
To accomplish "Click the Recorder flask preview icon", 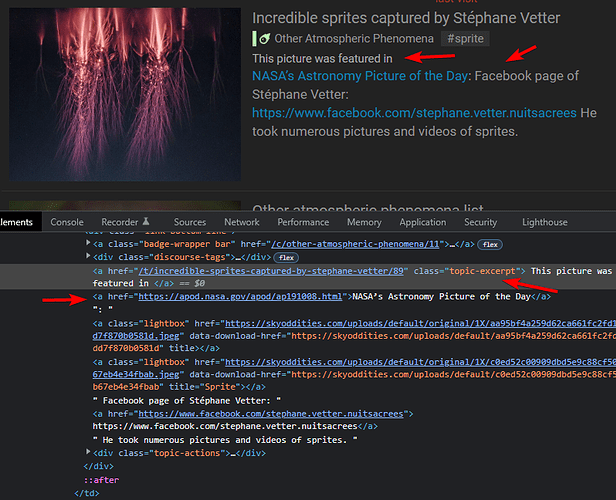I will [146, 221].
